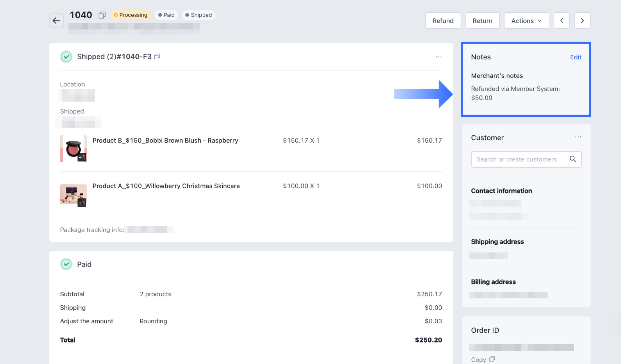Open the Customer card three-dot menu
This screenshot has height=364, width=621.
coord(578,137)
